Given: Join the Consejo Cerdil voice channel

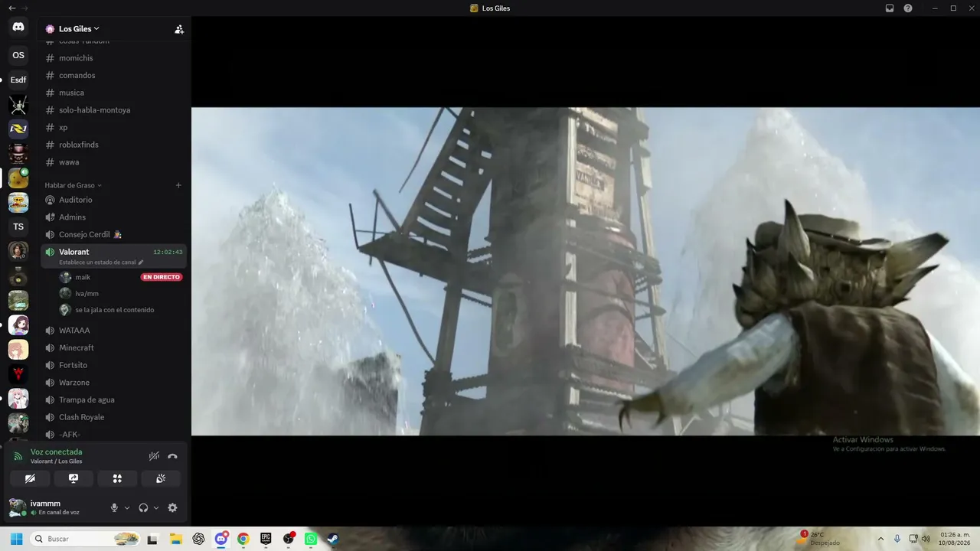Looking at the screenshot, I should tap(113, 234).
